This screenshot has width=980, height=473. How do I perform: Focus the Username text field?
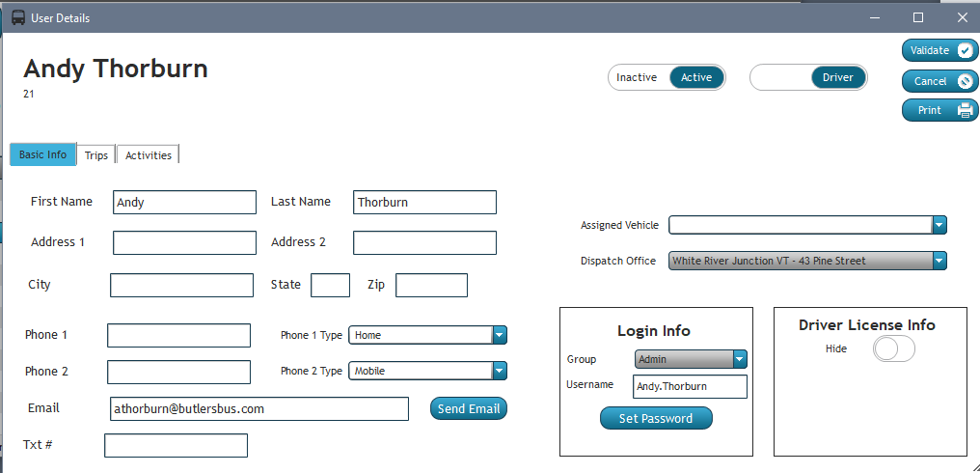pos(690,387)
